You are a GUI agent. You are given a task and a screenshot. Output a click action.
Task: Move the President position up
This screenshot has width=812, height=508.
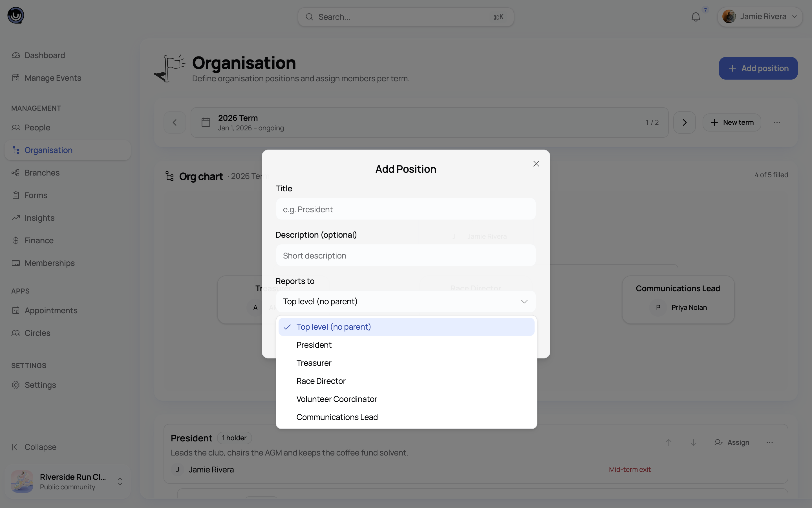point(668,443)
